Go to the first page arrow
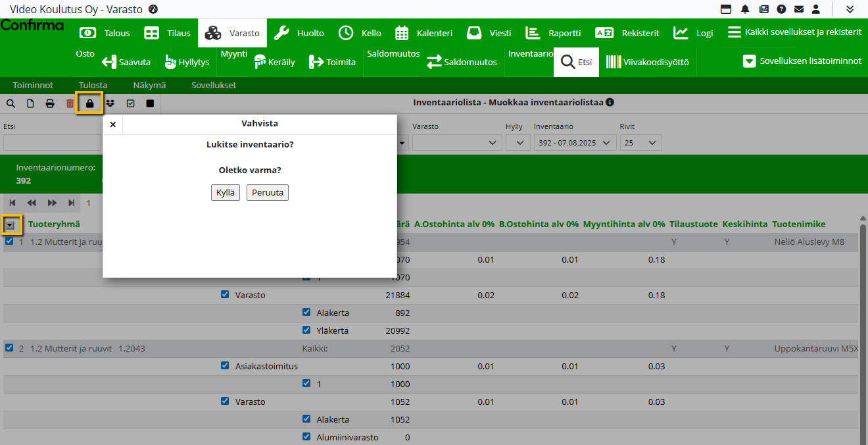 click(x=12, y=203)
